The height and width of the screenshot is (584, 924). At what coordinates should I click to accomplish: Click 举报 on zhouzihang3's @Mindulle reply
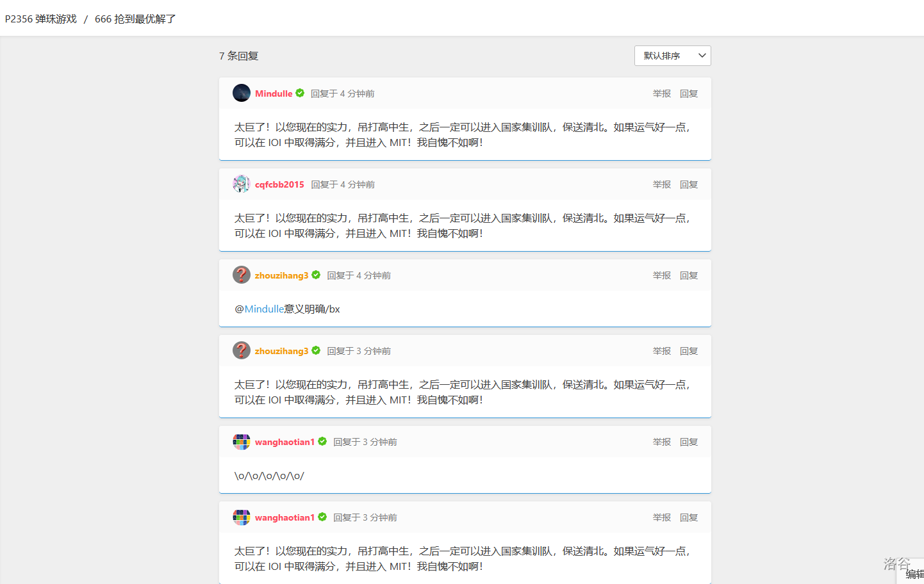[x=661, y=275]
